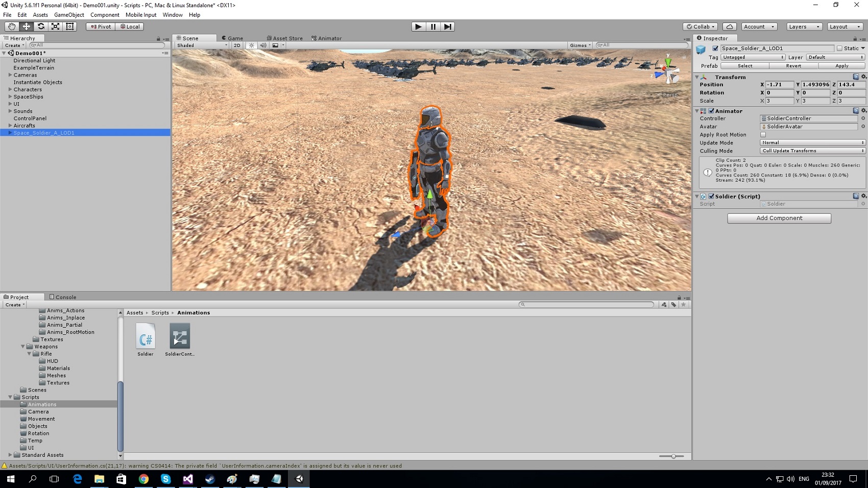The width and height of the screenshot is (868, 488).
Task: Select the Soldier C# script asset
Action: click(145, 340)
